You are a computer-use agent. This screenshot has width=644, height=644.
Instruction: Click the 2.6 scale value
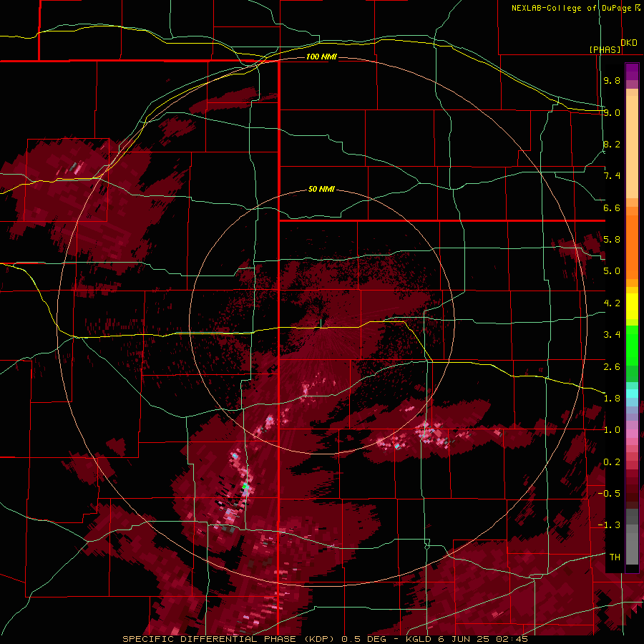[x=612, y=366]
